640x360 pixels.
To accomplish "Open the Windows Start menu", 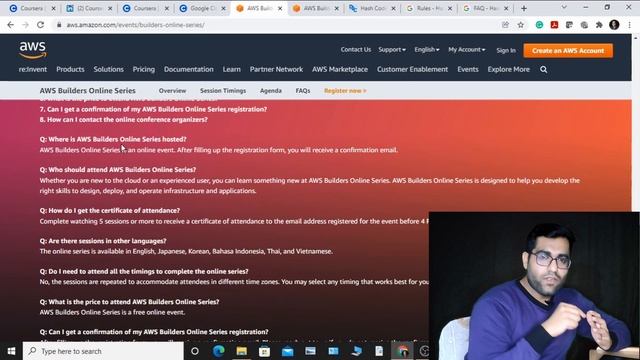I will click(x=11, y=351).
